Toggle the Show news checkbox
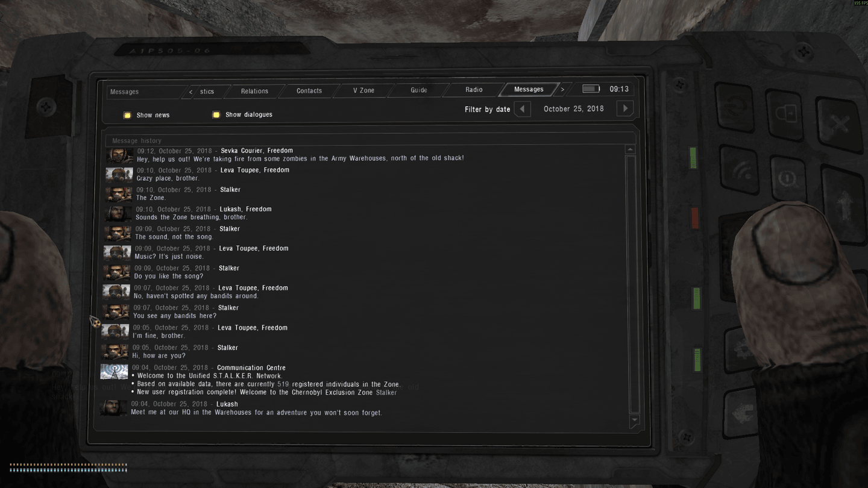The width and height of the screenshot is (868, 488). [x=127, y=115]
